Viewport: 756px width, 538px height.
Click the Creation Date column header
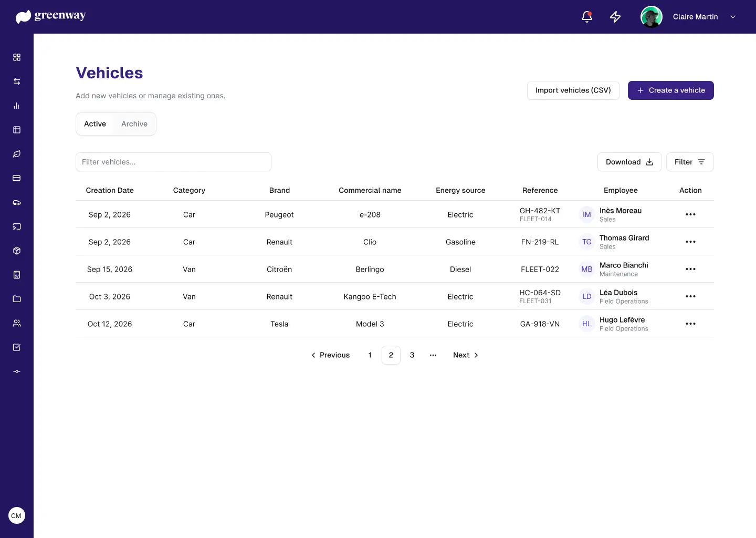point(110,190)
